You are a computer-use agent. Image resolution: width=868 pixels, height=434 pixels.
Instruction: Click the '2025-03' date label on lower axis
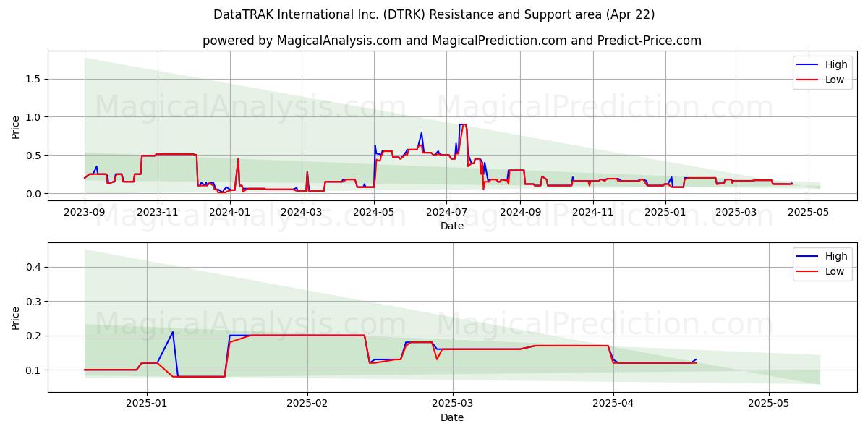click(x=453, y=404)
